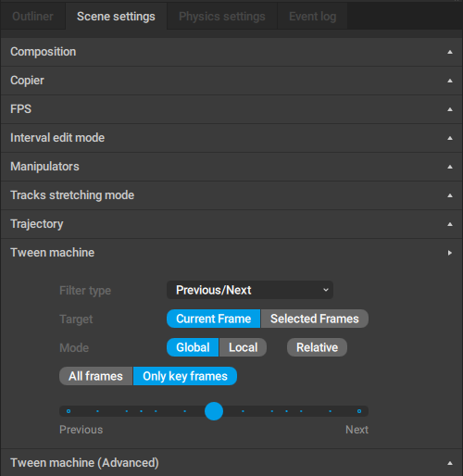Expand the Composition section arrow

450,52
